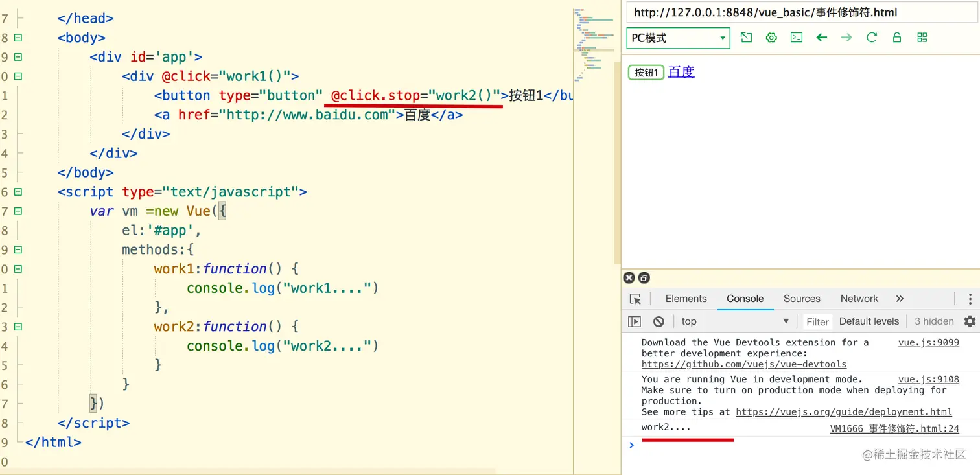
Task: Open the top JavaScript context dropdown
Action: [735, 321]
